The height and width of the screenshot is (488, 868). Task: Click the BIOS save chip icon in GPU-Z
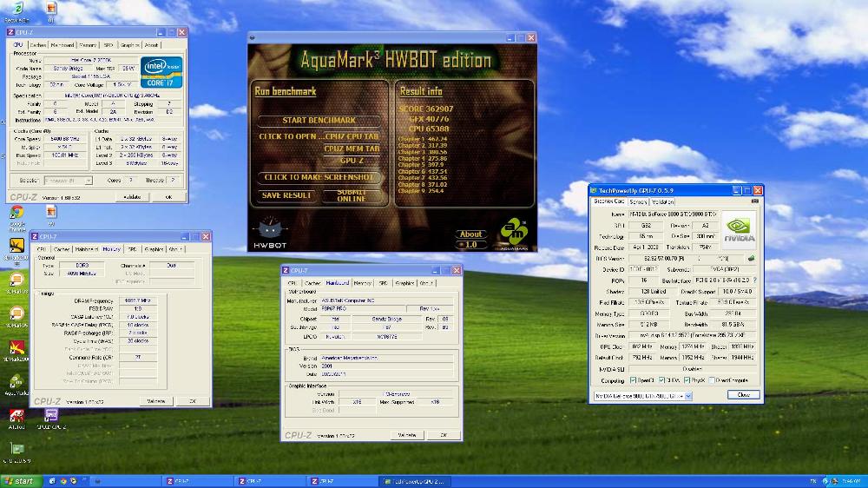(751, 258)
